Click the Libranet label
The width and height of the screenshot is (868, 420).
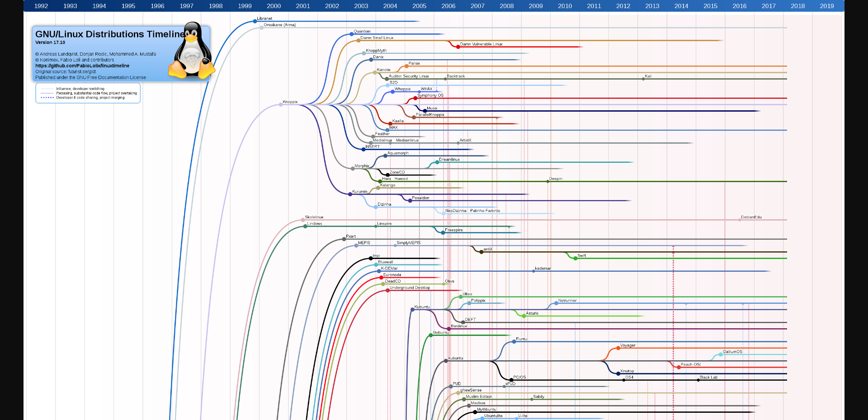[264, 19]
